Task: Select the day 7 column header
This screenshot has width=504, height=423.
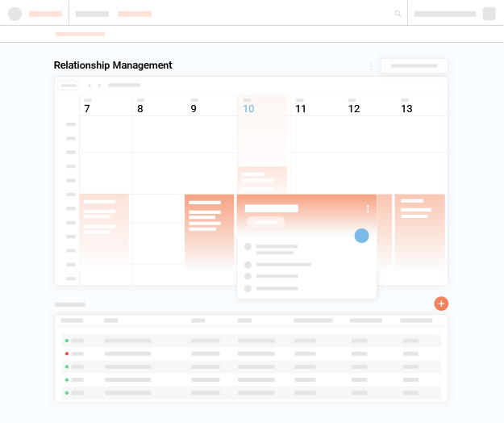Action: point(87,108)
